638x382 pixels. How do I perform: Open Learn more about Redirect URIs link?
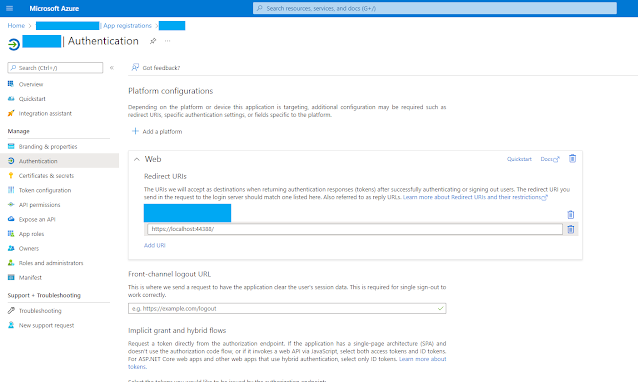coord(475,197)
